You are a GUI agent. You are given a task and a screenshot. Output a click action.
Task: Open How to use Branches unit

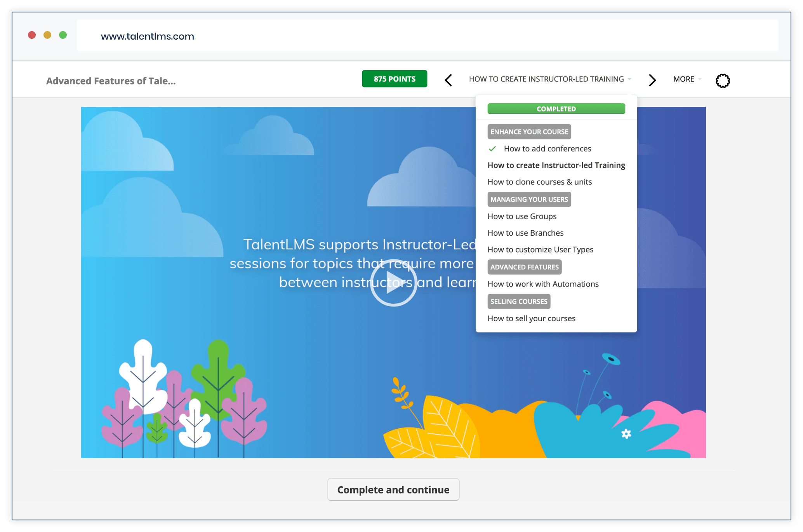525,233
